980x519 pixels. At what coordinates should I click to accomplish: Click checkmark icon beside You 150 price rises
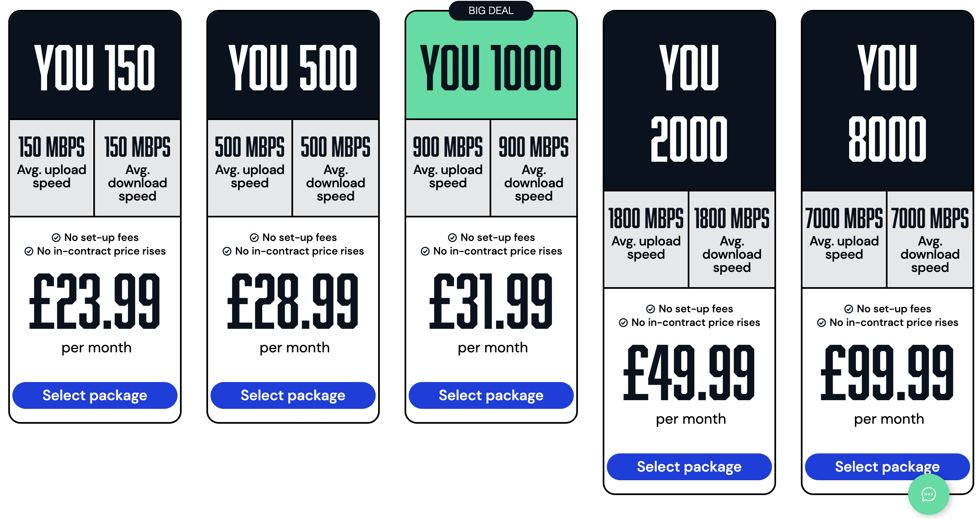(x=29, y=251)
